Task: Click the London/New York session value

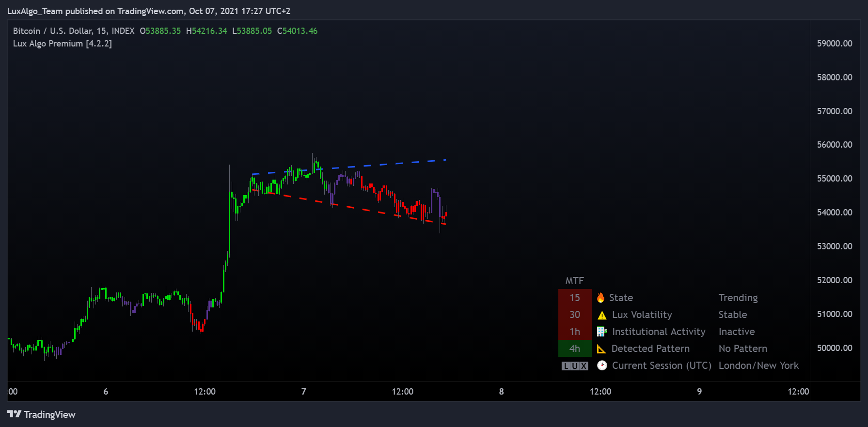Action: click(759, 366)
